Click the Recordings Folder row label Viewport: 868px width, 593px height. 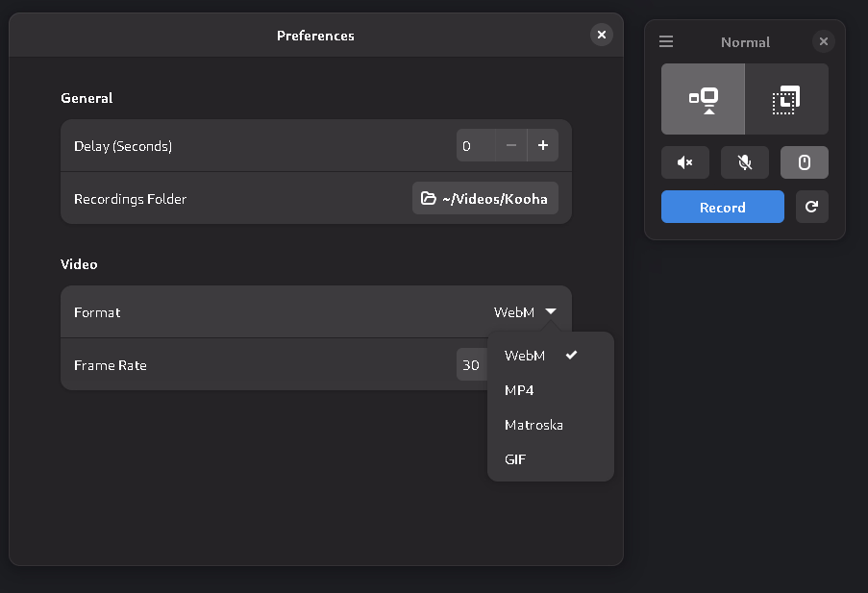(130, 199)
